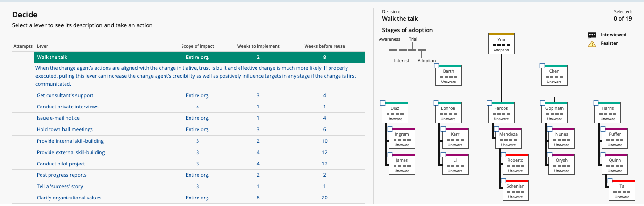
Task: Select 'Conduct private interviews' lever
Action: coord(67,107)
